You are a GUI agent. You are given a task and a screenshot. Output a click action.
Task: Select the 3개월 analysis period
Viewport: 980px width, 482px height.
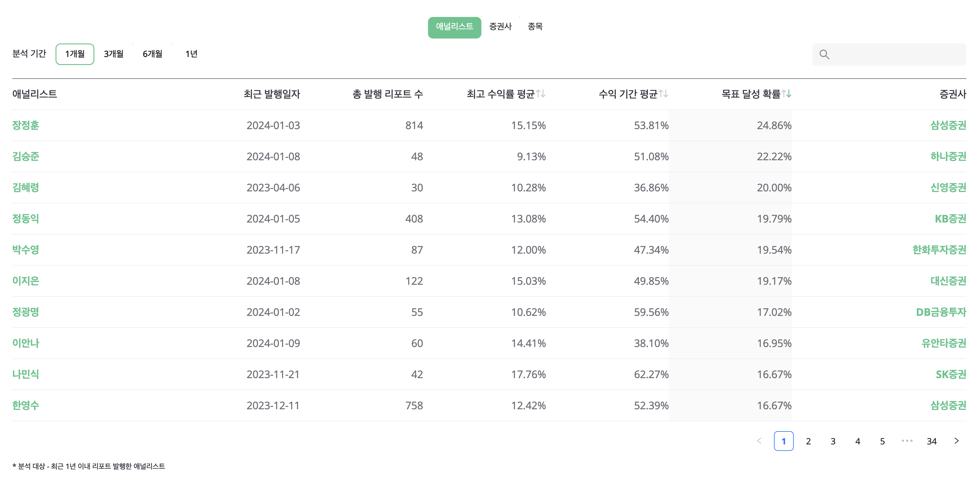coord(113,54)
